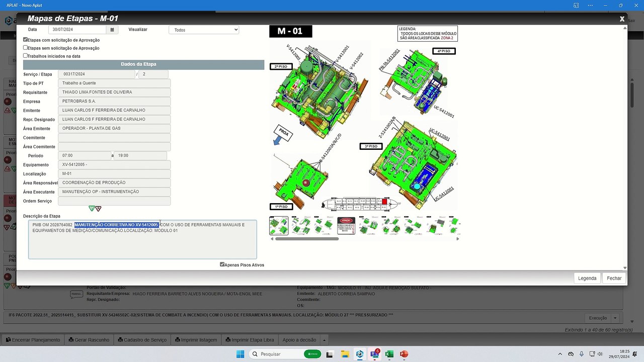Open PowerPoint from the taskbar

click(x=404, y=354)
